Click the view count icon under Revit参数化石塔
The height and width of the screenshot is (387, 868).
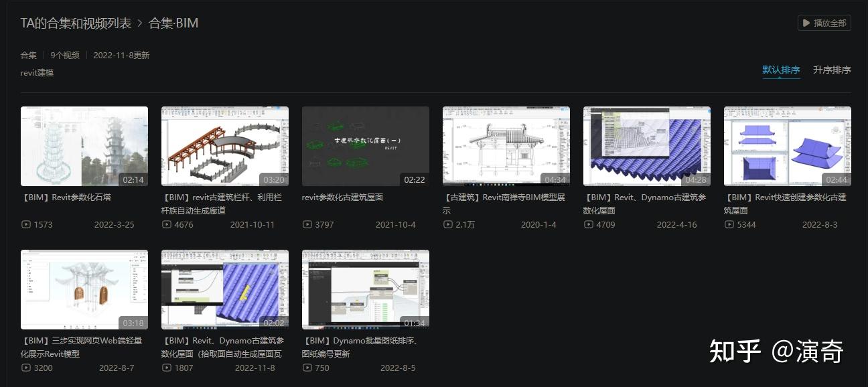point(25,224)
